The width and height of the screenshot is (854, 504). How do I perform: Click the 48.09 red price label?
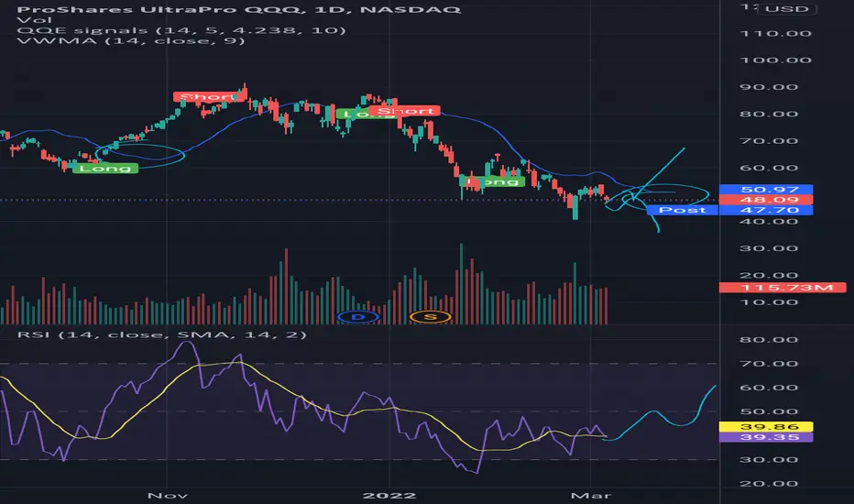pos(766,200)
